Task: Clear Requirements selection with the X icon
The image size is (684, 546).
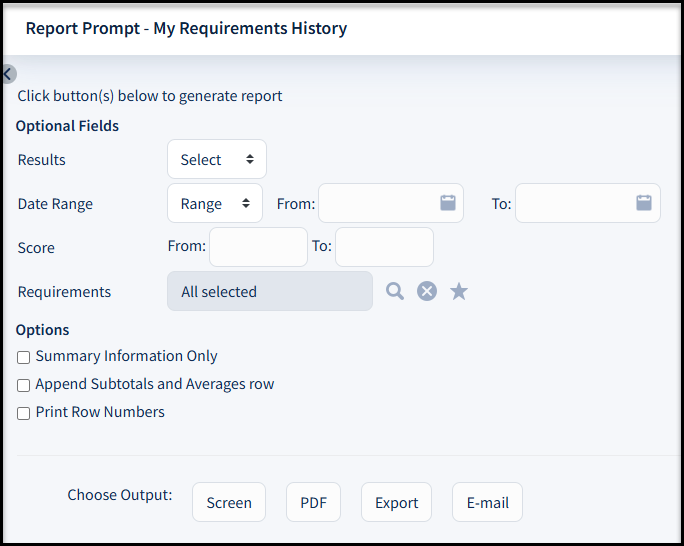Action: tap(427, 291)
